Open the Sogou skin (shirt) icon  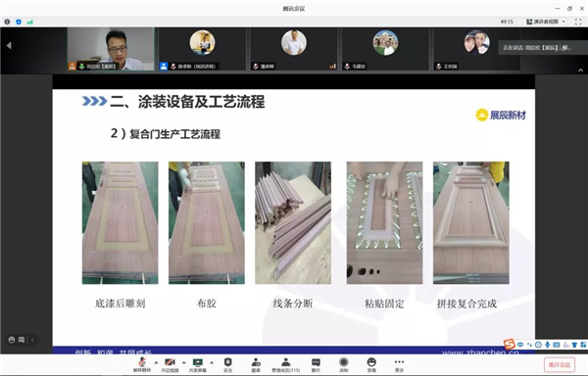574,345
